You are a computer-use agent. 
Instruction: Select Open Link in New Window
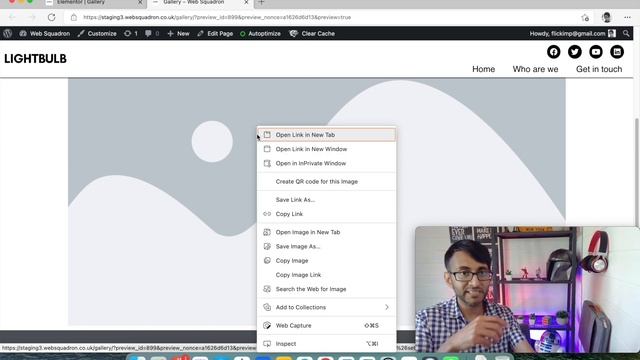coord(327,149)
